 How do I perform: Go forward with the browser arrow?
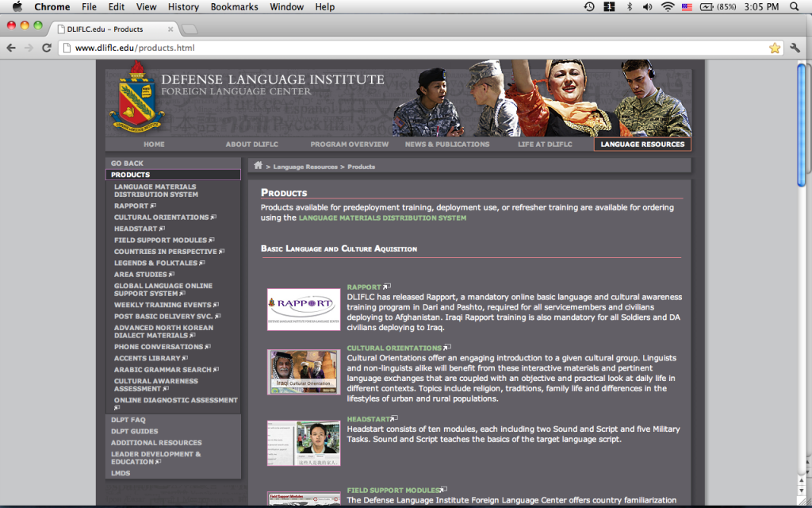(x=29, y=48)
